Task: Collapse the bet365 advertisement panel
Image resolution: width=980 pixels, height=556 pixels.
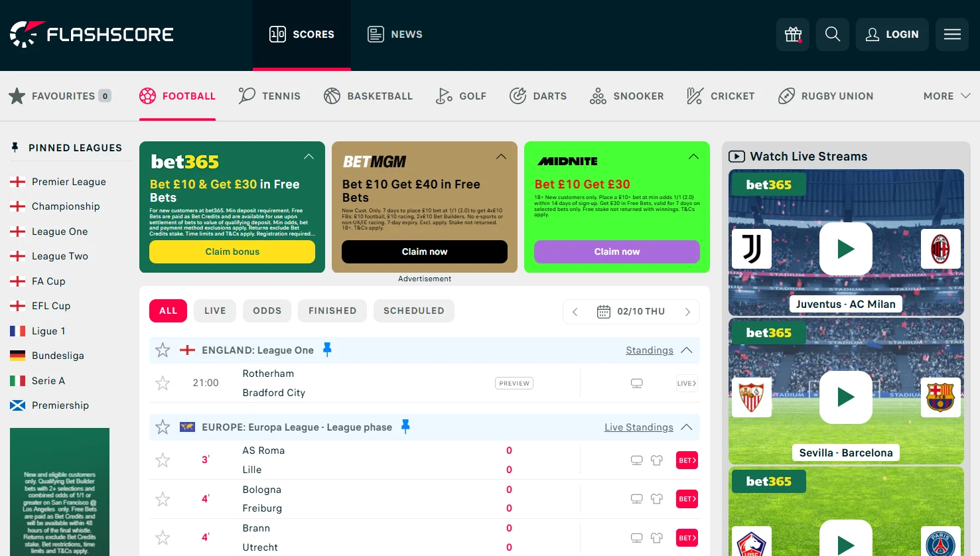Action: [309, 157]
